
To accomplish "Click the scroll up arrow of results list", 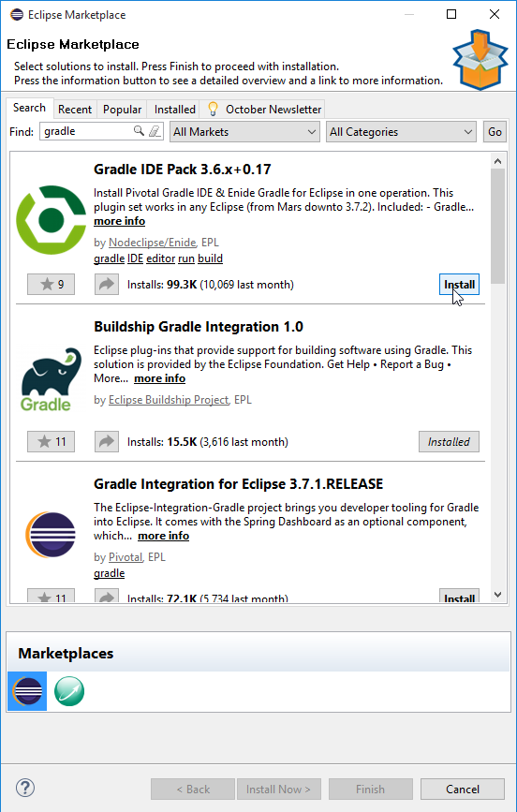I will pyautogui.click(x=498, y=161).
